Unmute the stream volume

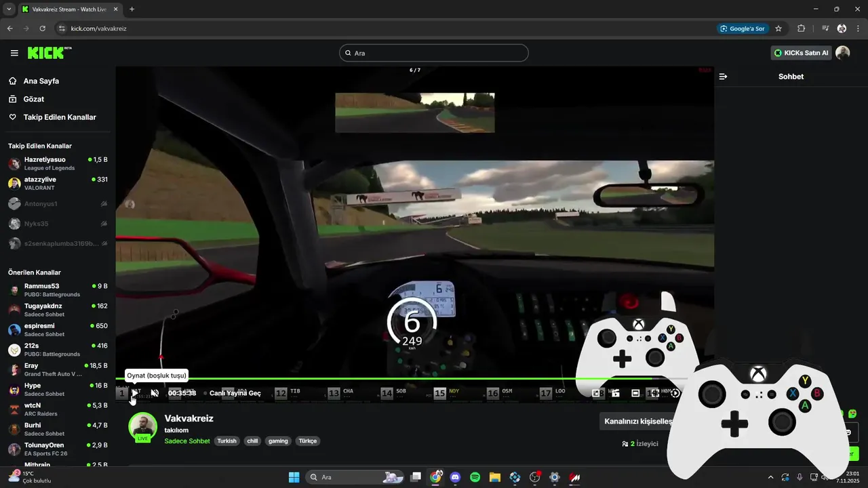155,392
